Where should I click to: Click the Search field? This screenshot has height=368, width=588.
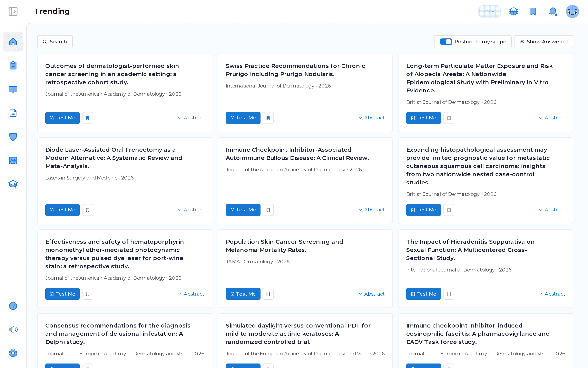(55, 42)
